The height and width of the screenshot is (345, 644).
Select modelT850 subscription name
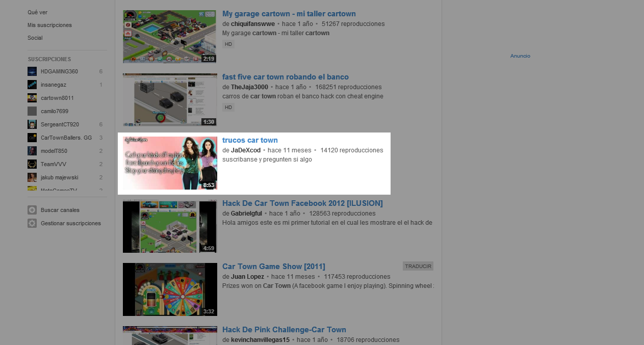point(54,151)
